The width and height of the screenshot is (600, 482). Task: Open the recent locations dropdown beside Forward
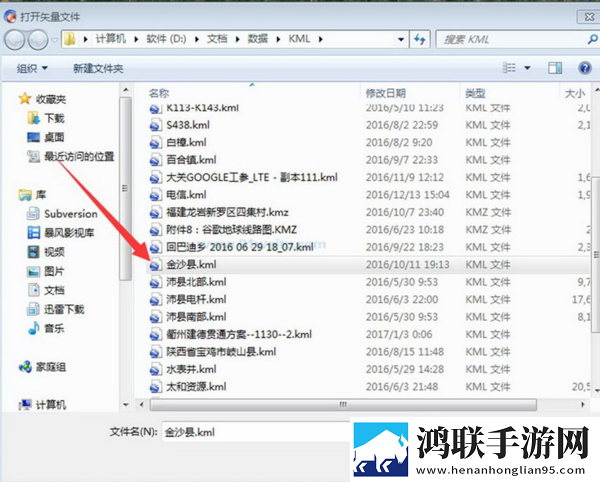[55, 39]
